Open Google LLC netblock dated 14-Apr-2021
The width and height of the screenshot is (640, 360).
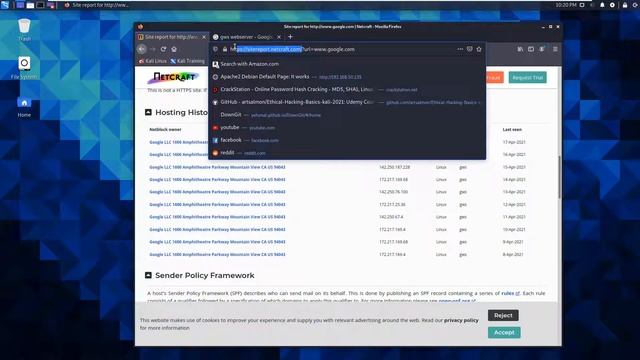point(217,180)
